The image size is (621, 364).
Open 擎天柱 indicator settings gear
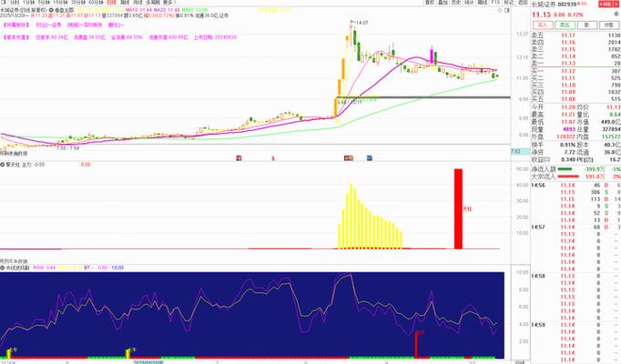click(3, 165)
